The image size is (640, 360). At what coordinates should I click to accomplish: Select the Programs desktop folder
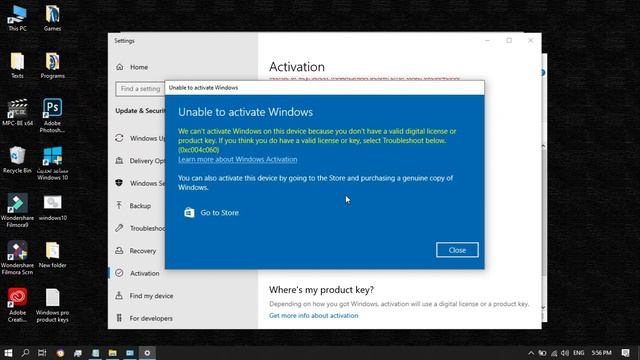52,65
